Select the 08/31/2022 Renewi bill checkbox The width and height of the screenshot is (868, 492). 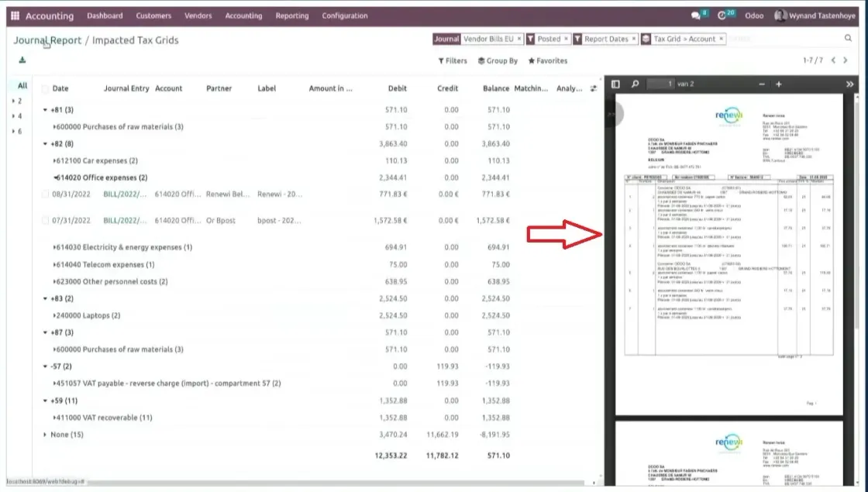tap(46, 194)
